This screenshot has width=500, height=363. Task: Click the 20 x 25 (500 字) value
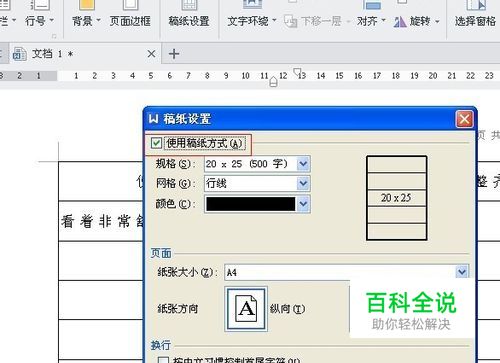(247, 164)
